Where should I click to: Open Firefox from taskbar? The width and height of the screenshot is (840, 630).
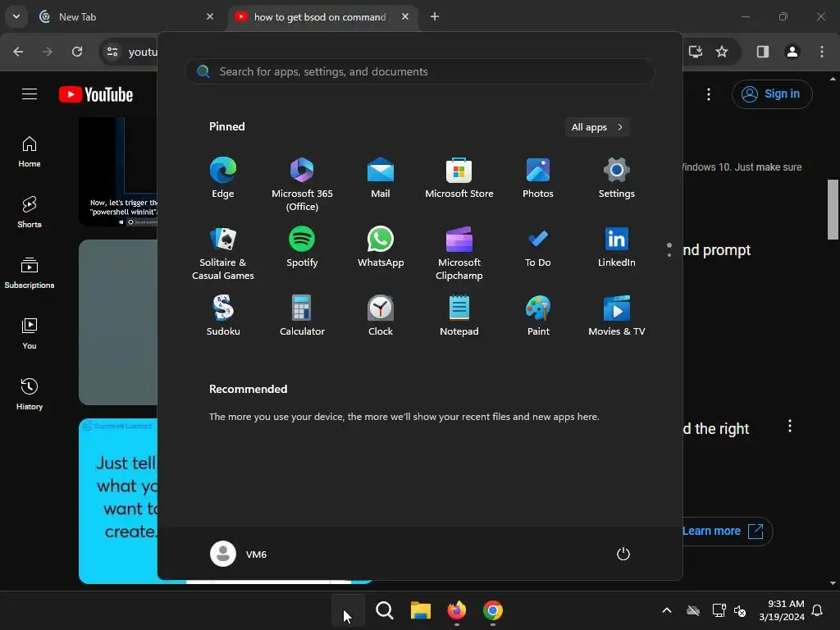(x=456, y=610)
